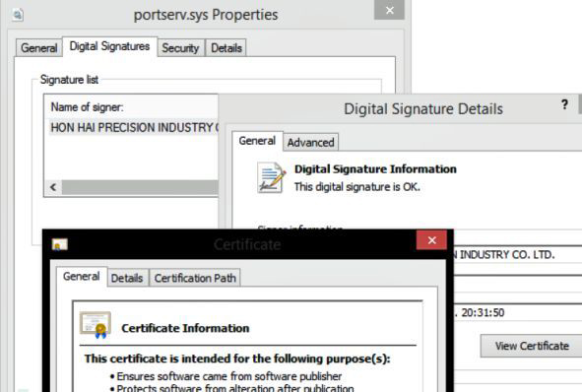Click the signature list horizontal scrollbar track
This screenshot has width=582, height=392.
pyautogui.click(x=140, y=187)
